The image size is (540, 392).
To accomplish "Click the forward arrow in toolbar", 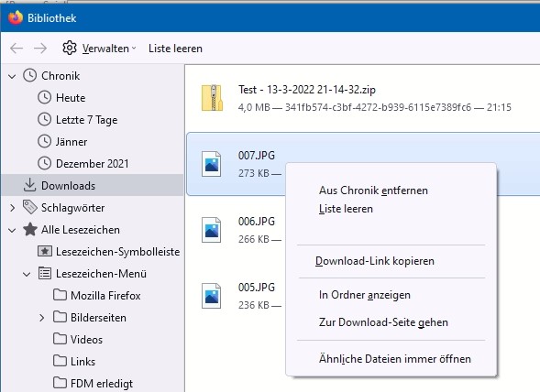I will pyautogui.click(x=40, y=49).
